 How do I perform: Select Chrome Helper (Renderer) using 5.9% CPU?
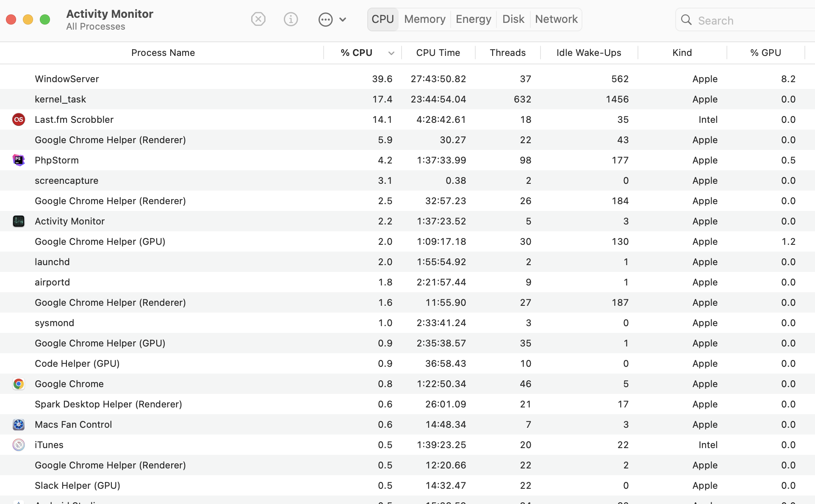point(110,140)
